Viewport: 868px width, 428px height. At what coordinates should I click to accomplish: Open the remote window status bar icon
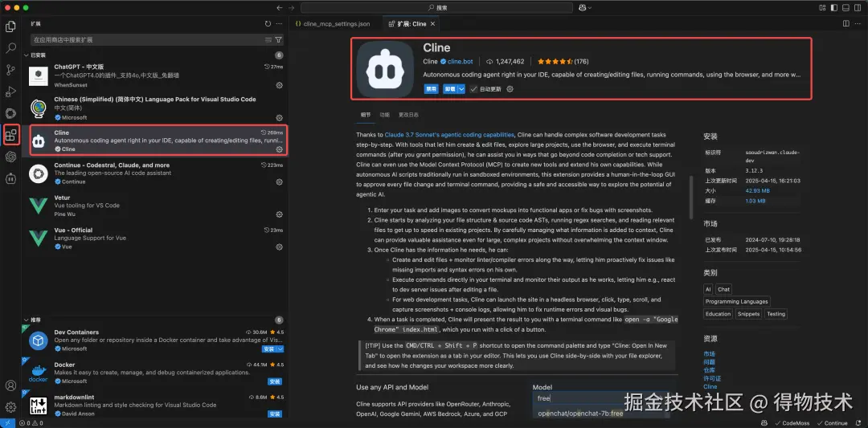tap(6, 423)
